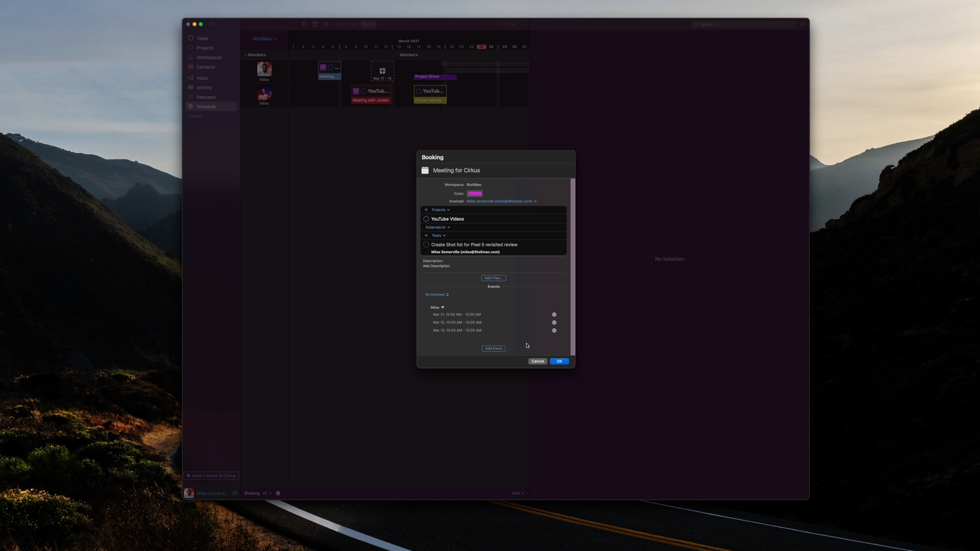Screen dimensions: 980x551
Task: Open the Contacts section
Action: [x=206, y=67]
